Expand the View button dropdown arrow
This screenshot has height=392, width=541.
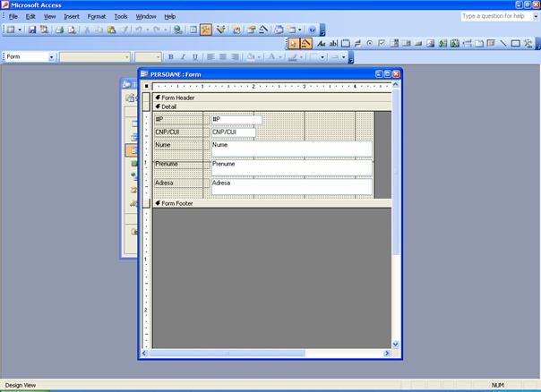tap(20, 30)
